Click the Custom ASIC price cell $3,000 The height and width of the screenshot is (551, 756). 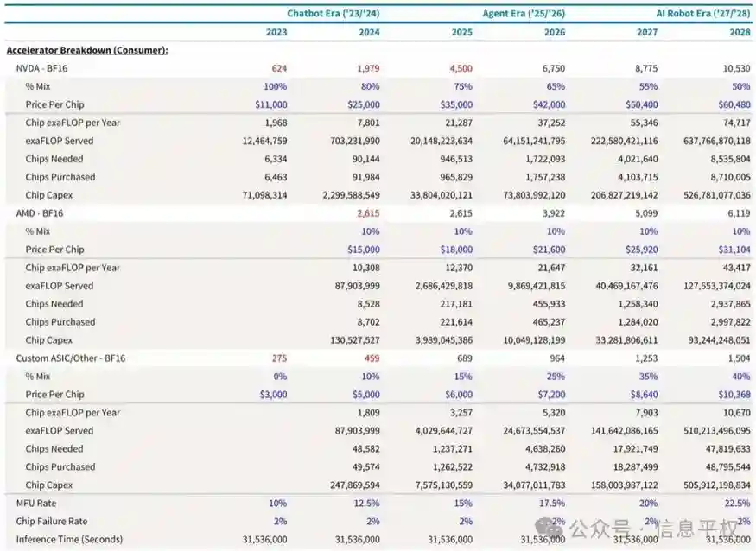tap(269, 395)
